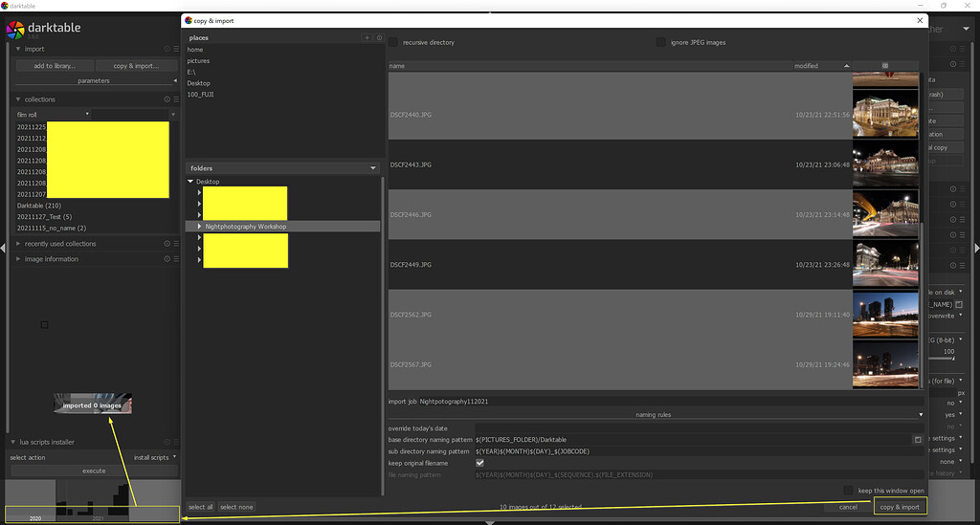Image resolution: width=980 pixels, height=525 pixels.
Task: Open base directory folder chooser icon
Action: pos(918,440)
